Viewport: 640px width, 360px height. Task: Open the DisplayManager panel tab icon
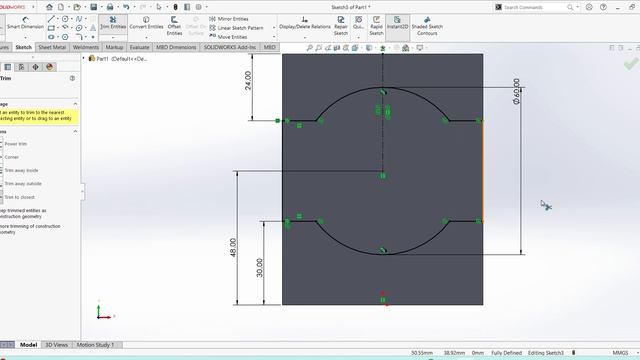click(49, 67)
